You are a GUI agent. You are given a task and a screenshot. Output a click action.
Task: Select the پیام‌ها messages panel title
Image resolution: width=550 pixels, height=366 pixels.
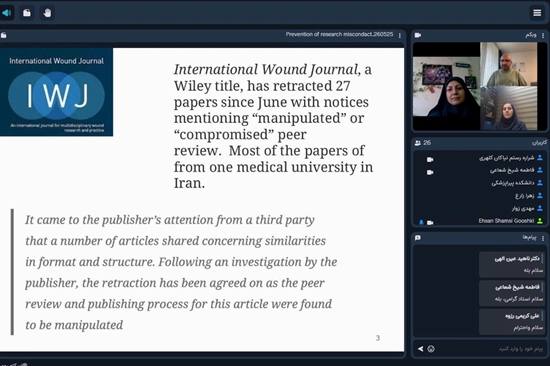coord(529,238)
